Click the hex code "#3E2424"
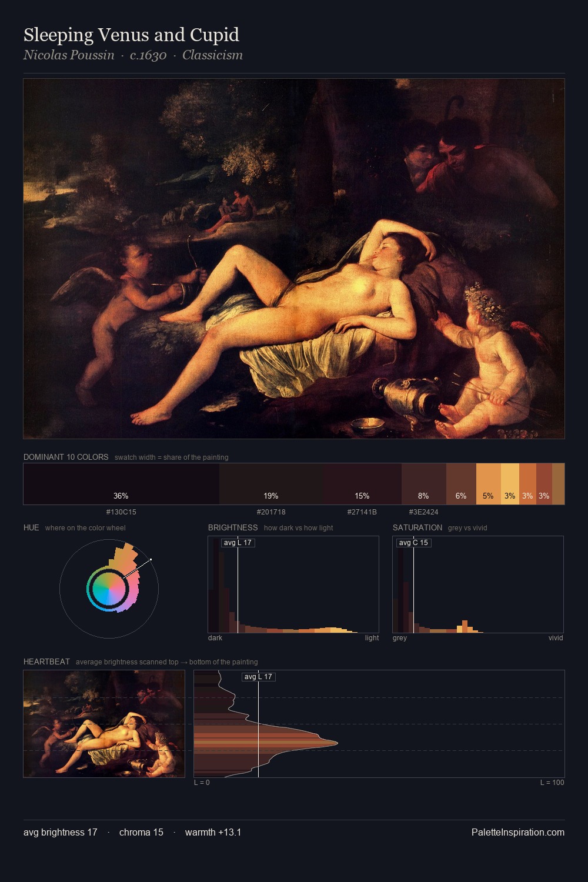The image size is (588, 882). pyautogui.click(x=424, y=512)
